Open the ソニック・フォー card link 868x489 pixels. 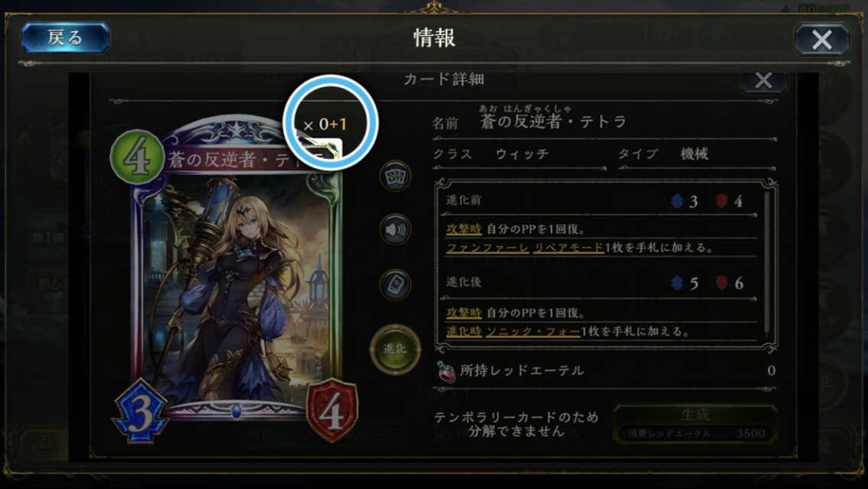point(533,332)
